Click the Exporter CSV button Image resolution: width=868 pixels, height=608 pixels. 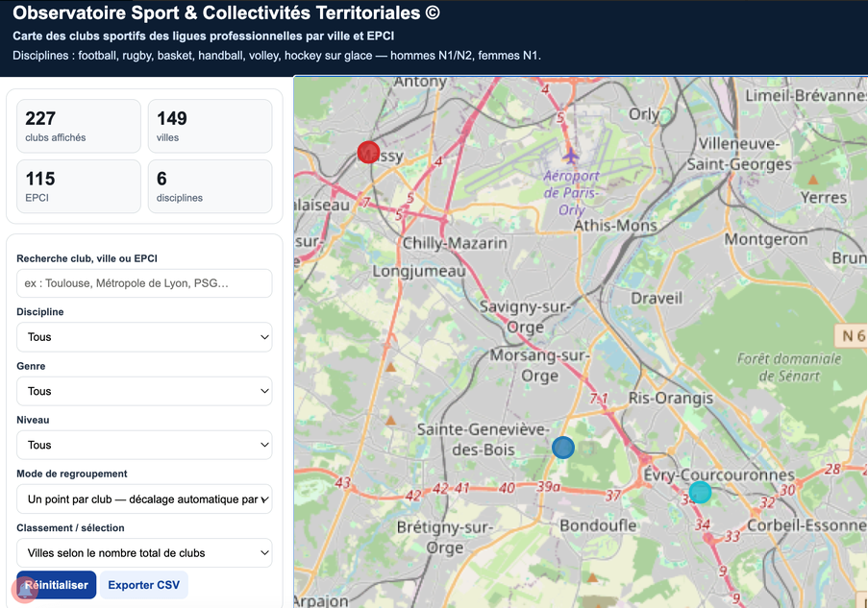point(144,585)
